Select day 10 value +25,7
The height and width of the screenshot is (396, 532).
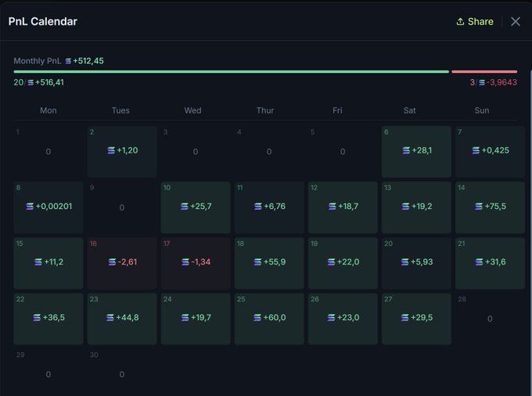click(201, 207)
